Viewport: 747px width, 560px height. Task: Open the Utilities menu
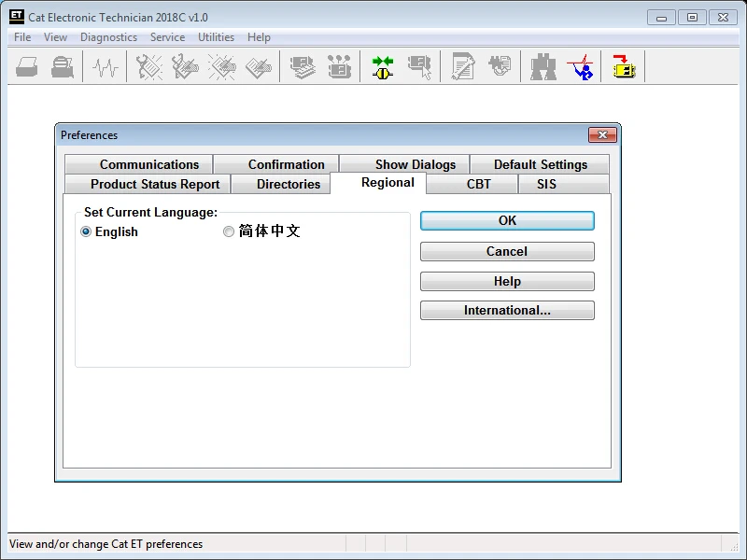click(216, 37)
